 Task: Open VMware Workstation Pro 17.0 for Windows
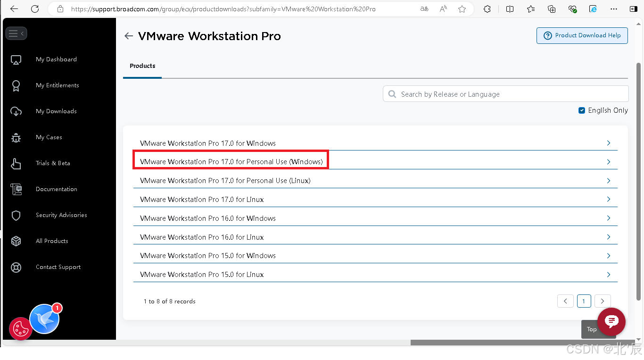208,143
